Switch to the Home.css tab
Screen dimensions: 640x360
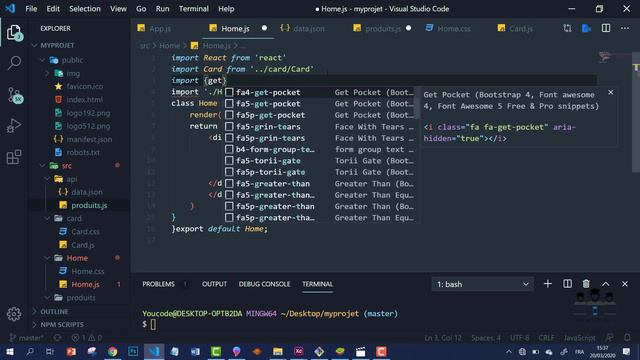click(x=453, y=29)
